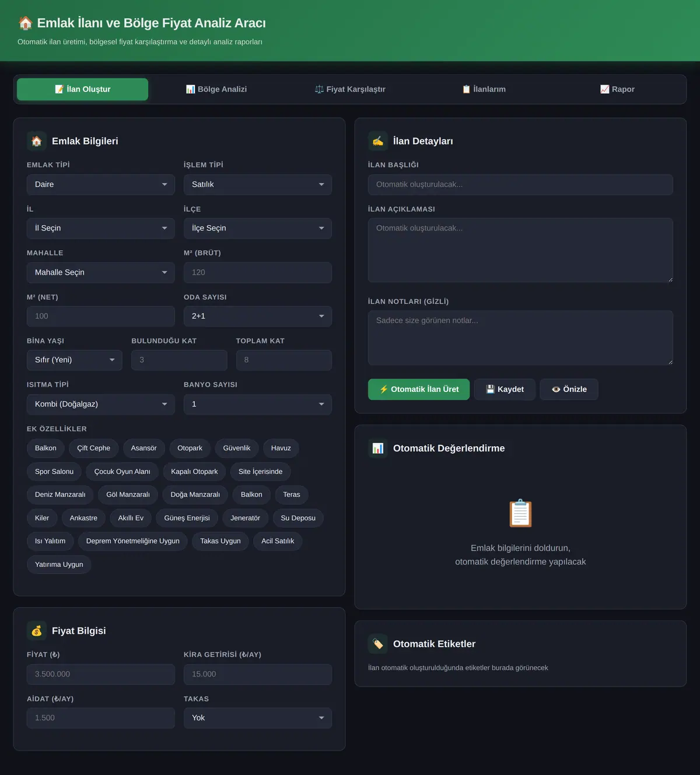Screen dimensions: 700x775
Task: Click the Kaydet button
Action: tap(505, 390)
